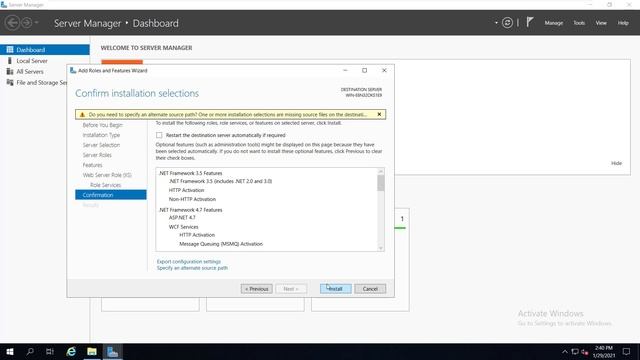Open File Explorer from the taskbar
The height and width of the screenshot is (360, 640).
click(x=92, y=351)
